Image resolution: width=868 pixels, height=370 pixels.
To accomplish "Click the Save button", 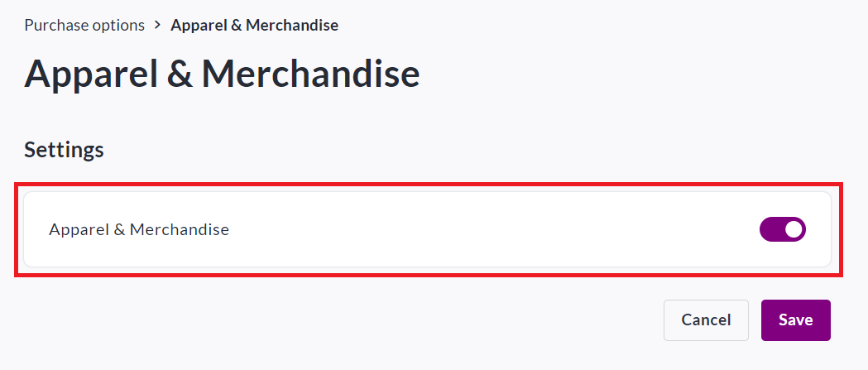I will tap(795, 320).
